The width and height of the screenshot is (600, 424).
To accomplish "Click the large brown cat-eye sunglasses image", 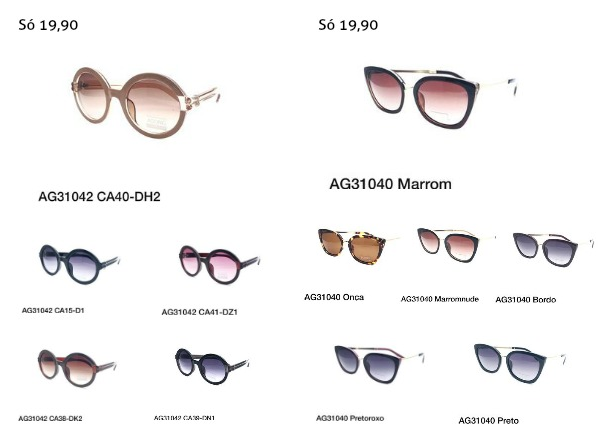I will pos(440,97).
